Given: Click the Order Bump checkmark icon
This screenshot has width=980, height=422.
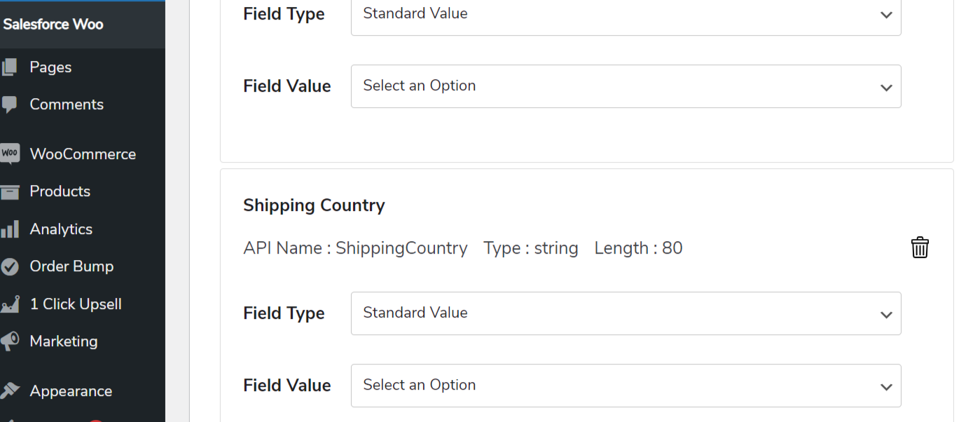Looking at the screenshot, I should coord(9,266).
